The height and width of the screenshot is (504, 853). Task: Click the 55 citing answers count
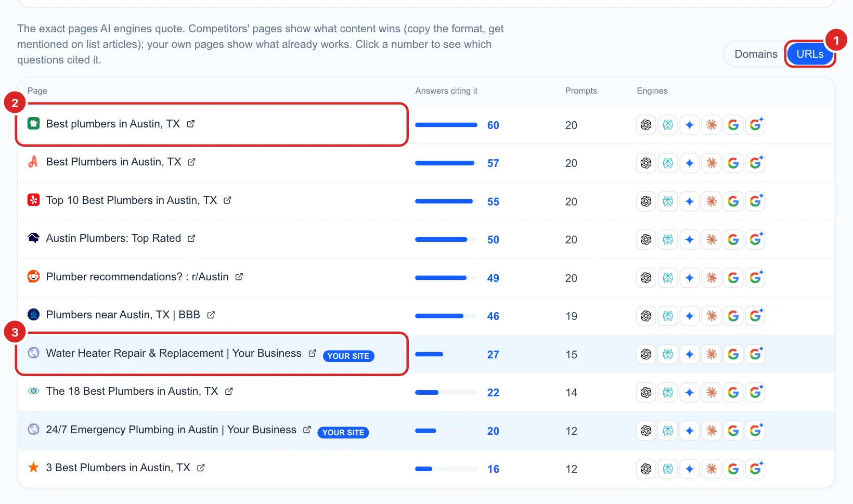[x=493, y=202]
